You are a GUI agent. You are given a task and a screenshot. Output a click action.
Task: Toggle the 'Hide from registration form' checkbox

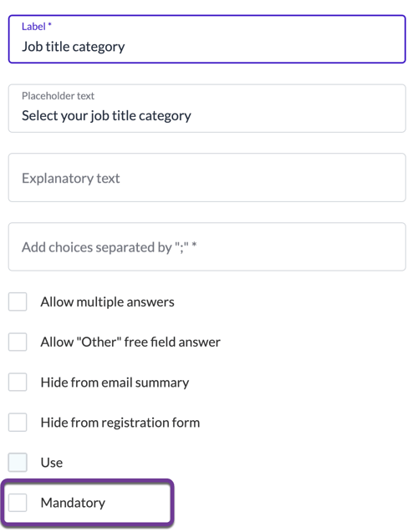coord(18,422)
